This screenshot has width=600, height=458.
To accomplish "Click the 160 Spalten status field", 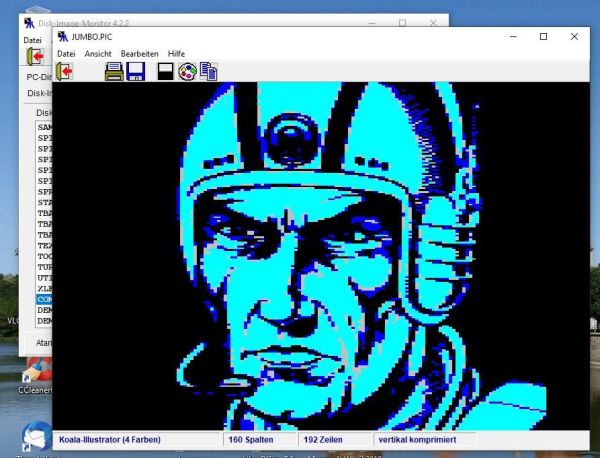I will click(260, 440).
